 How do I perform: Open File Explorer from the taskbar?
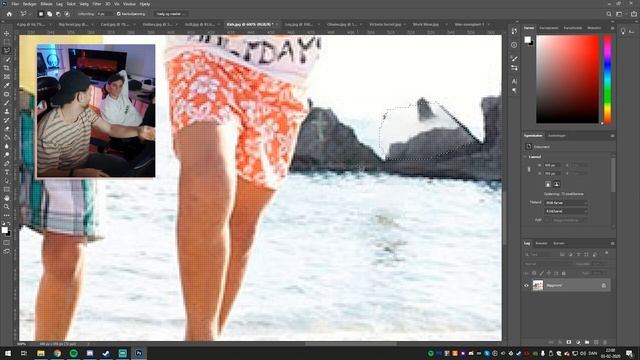coord(41,353)
